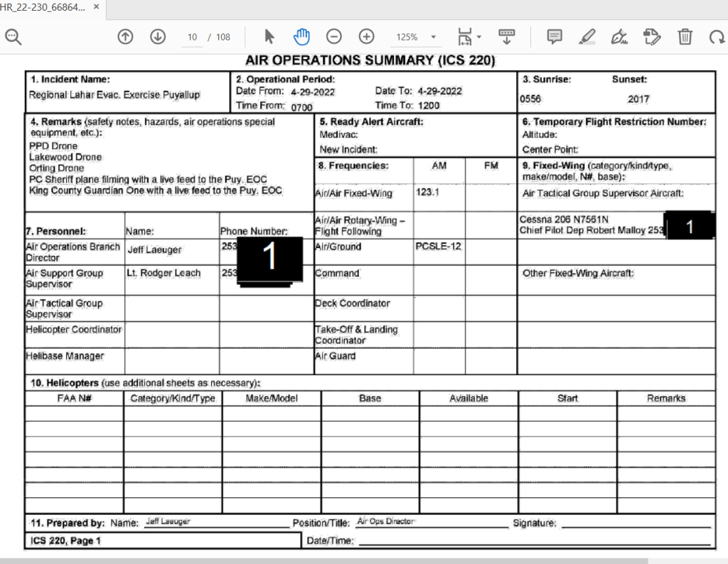
Task: Zoom in with the plus button
Action: coord(366,37)
